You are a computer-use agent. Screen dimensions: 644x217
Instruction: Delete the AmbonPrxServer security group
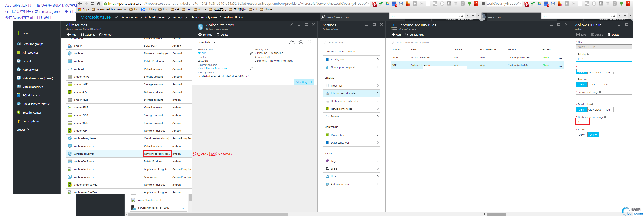tap(222, 34)
